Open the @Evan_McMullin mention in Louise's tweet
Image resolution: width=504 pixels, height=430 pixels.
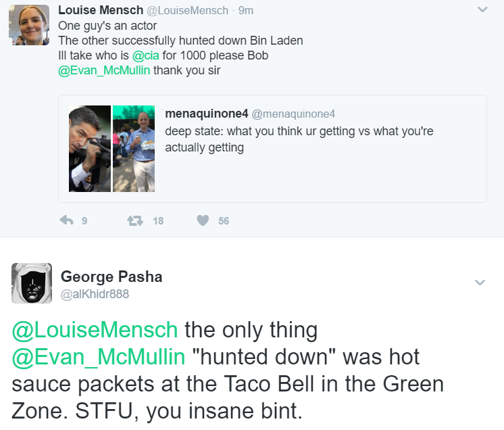(104, 70)
